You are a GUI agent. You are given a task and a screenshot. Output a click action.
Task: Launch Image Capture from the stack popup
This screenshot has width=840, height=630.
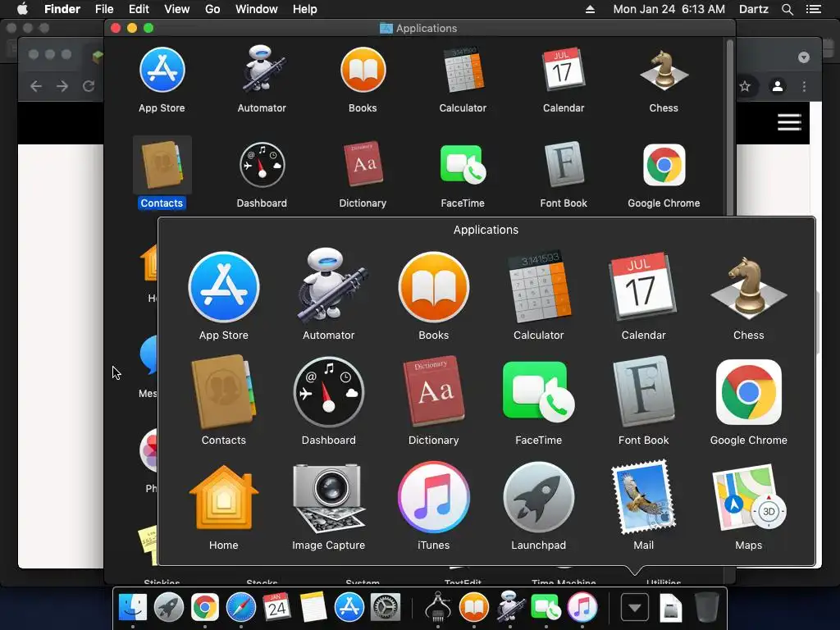tap(328, 498)
